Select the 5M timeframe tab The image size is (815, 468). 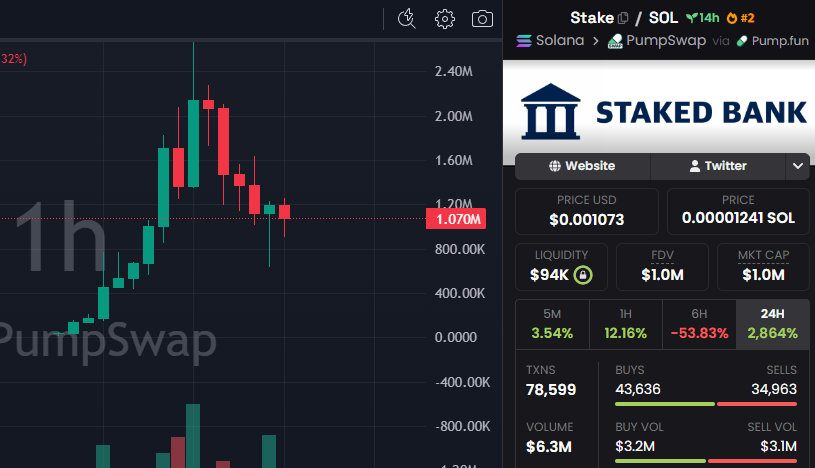point(552,324)
